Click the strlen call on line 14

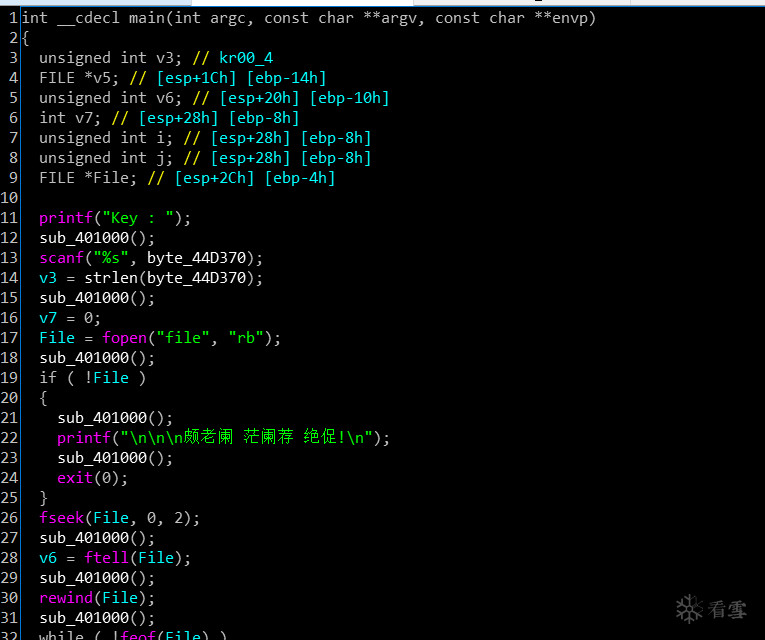(x=111, y=278)
